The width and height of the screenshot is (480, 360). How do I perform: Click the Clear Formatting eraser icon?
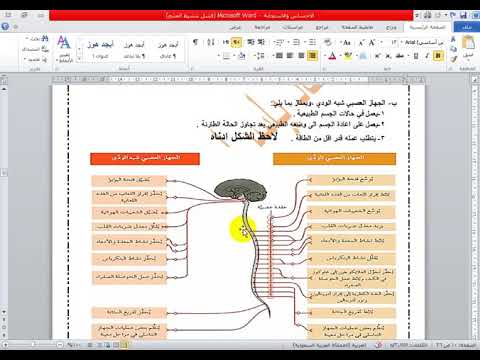point(328,42)
